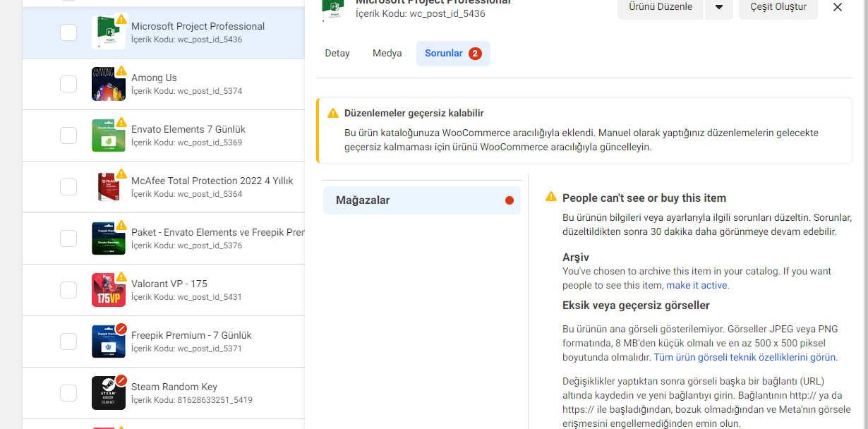Click content code wc_post_id_5376
The image size is (868, 429).
[210, 246]
